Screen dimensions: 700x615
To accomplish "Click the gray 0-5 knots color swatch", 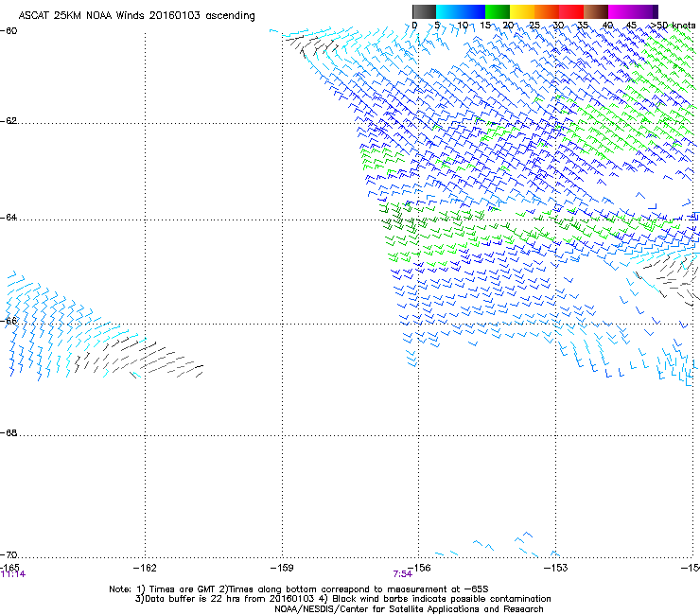I will pos(424,11).
